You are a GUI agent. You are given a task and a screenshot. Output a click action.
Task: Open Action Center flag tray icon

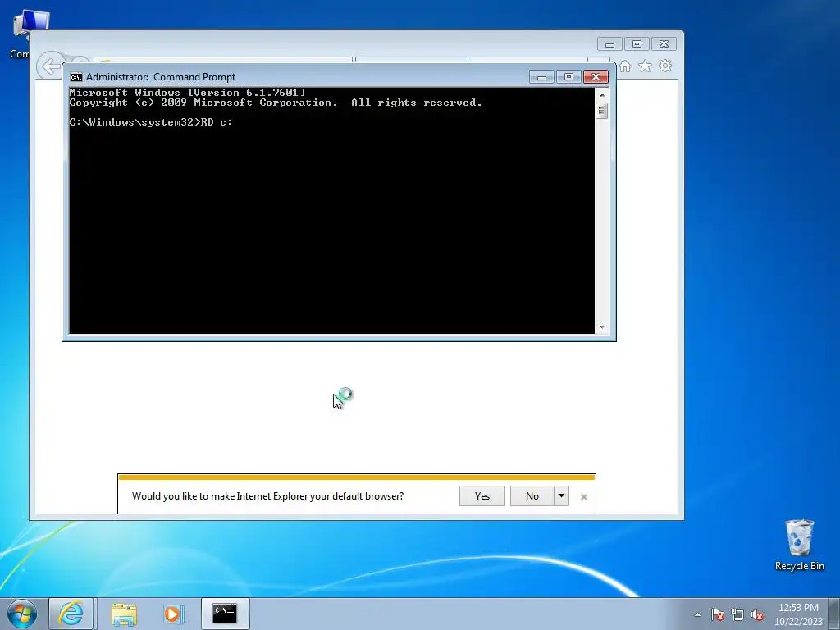(x=718, y=614)
